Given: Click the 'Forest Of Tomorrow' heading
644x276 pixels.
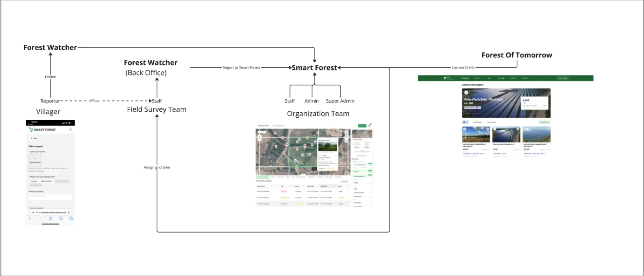Looking at the screenshot, I should (x=517, y=55).
